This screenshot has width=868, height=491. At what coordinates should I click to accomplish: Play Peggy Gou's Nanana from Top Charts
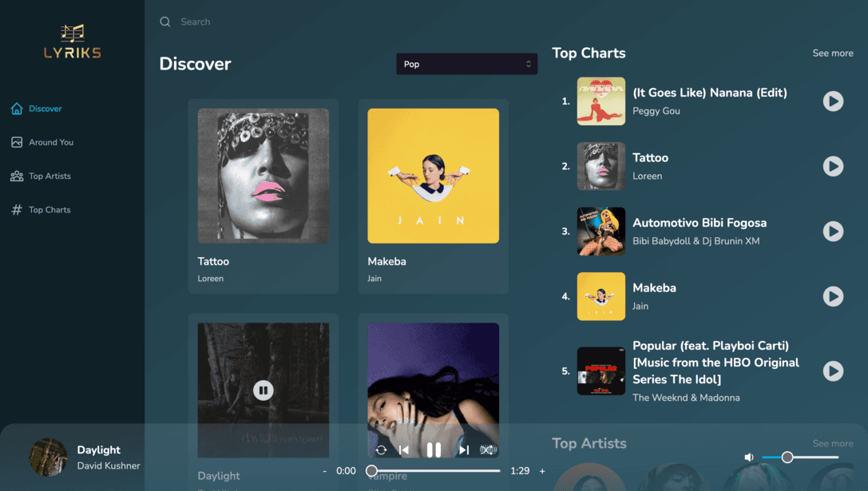[x=833, y=101]
